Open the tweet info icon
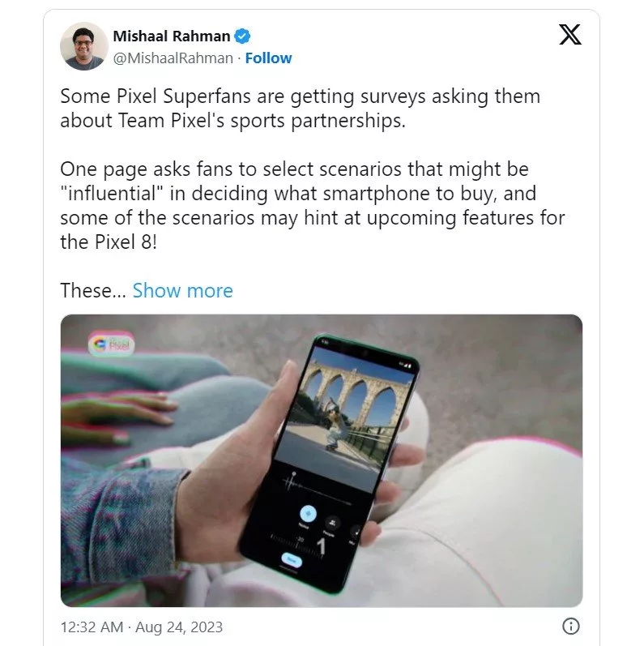Screen dimensions: 644x646 coord(570,627)
